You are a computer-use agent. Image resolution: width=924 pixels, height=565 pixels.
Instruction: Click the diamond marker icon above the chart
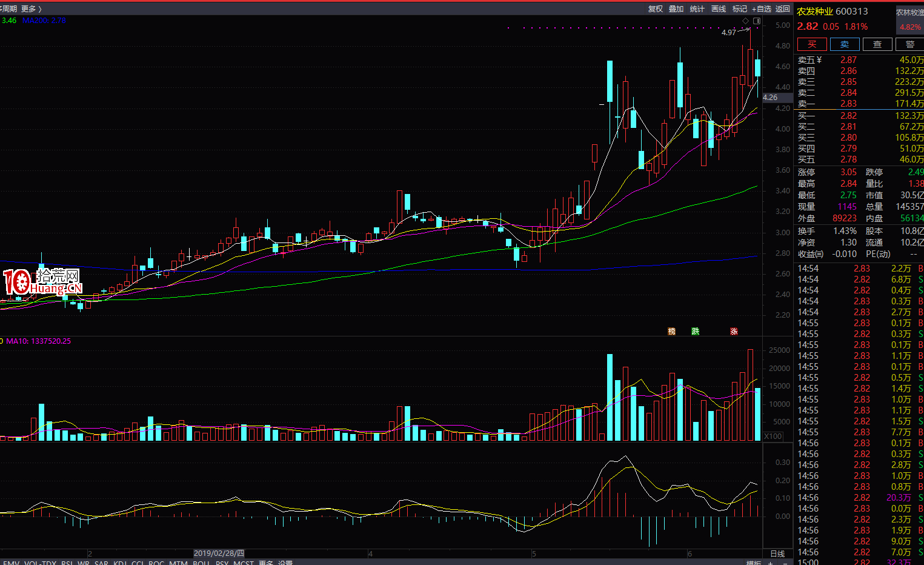[x=745, y=21]
